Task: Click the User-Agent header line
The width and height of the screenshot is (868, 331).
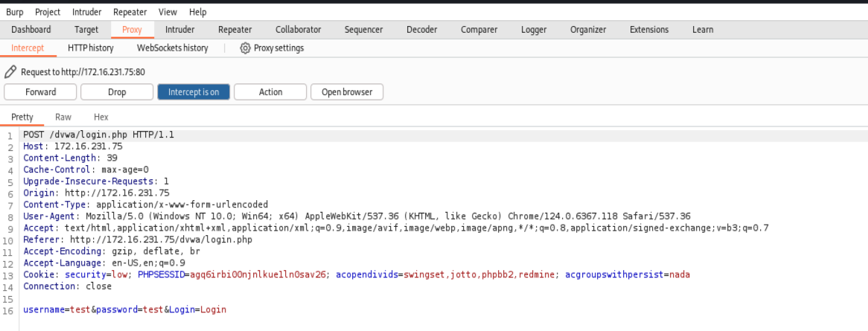Action: coord(357,216)
